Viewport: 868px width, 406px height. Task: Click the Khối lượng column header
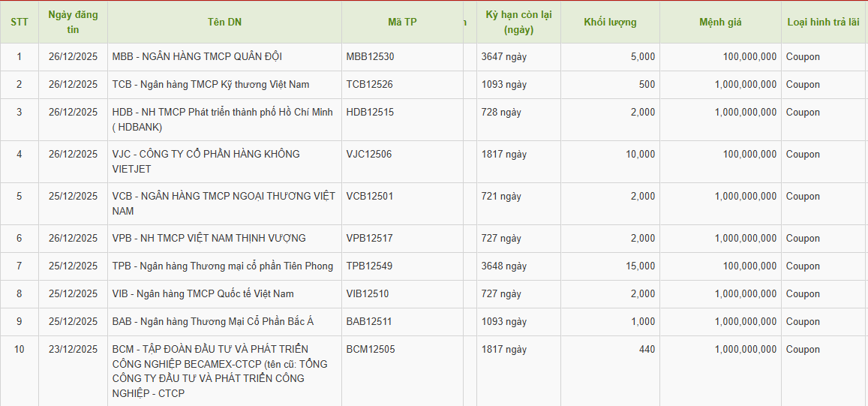click(x=610, y=22)
